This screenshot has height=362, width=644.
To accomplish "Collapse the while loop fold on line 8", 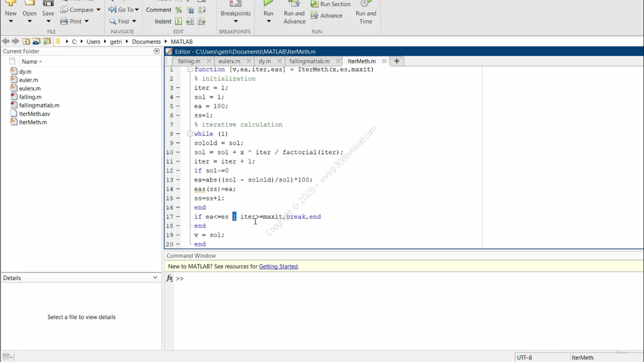I will (190, 134).
